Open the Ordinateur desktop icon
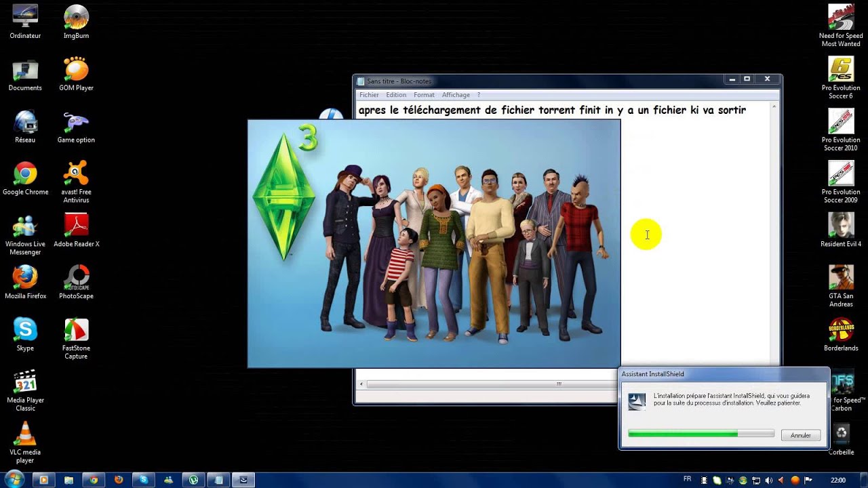This screenshot has height=488, width=868. 25,22
